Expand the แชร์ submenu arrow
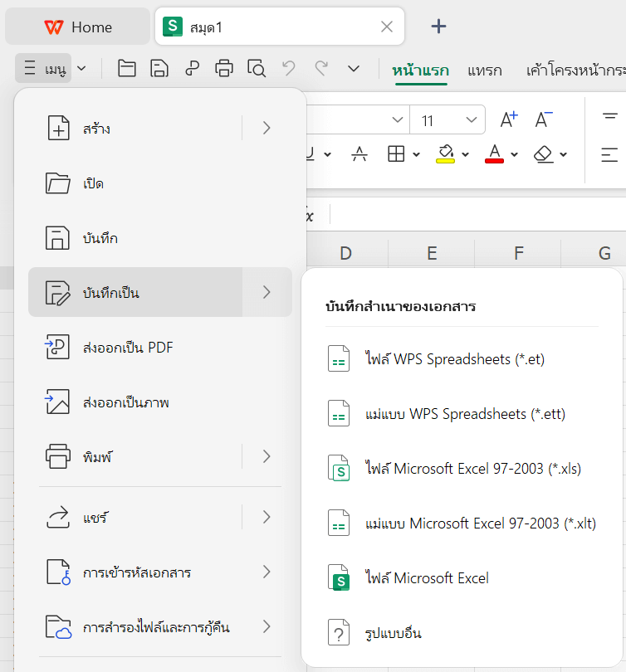Screen dimensions: 626x672 pos(267,518)
